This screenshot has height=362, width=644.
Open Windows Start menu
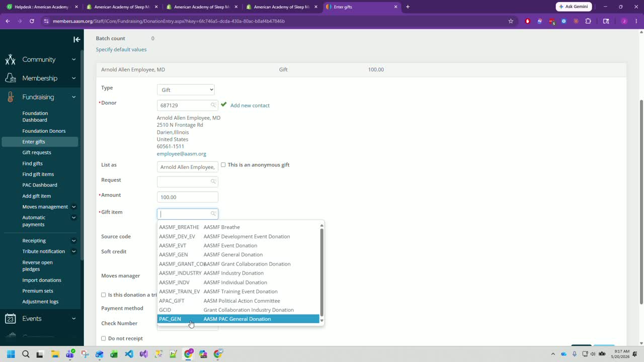point(11,354)
